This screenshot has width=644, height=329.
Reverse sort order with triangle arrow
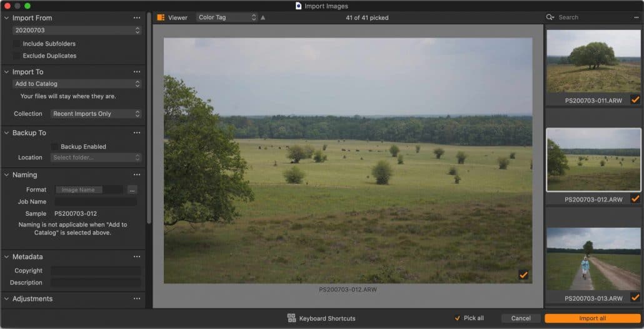point(263,18)
